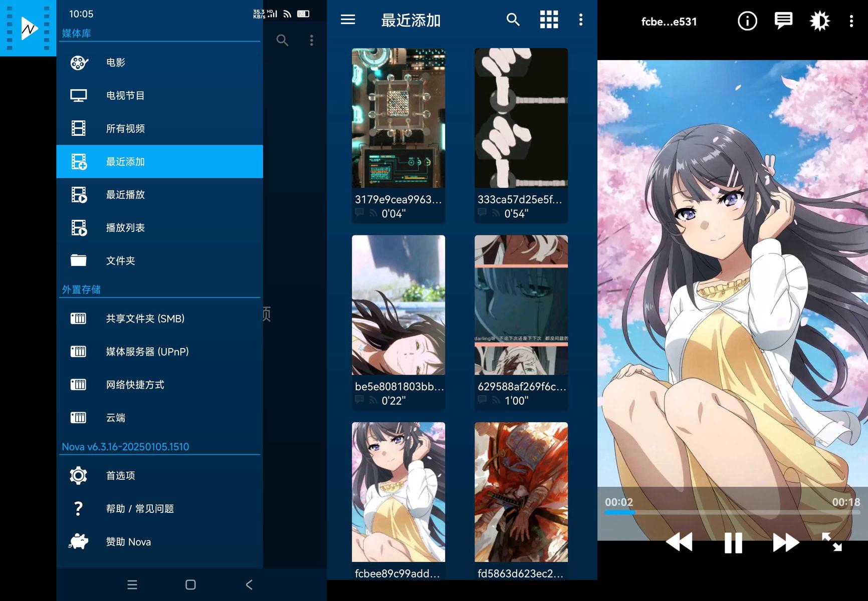Image resolution: width=868 pixels, height=601 pixels.
Task: Search videos in 最近添加 screen
Action: click(513, 20)
